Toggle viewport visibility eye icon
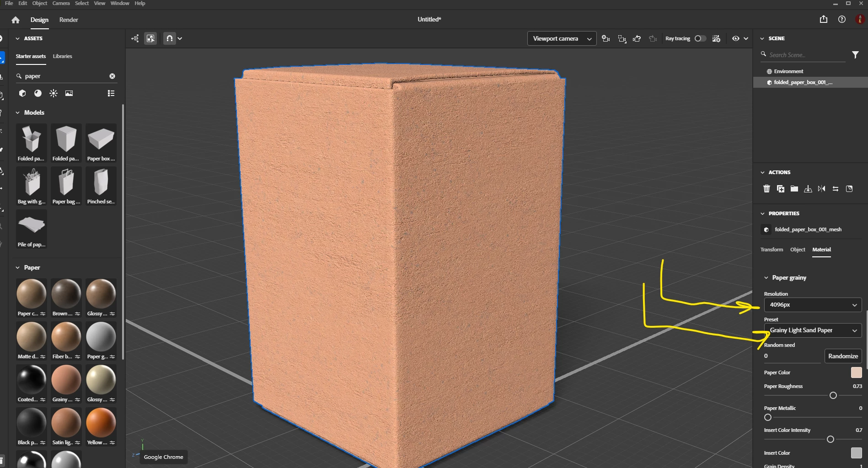868x468 pixels. [x=735, y=38]
